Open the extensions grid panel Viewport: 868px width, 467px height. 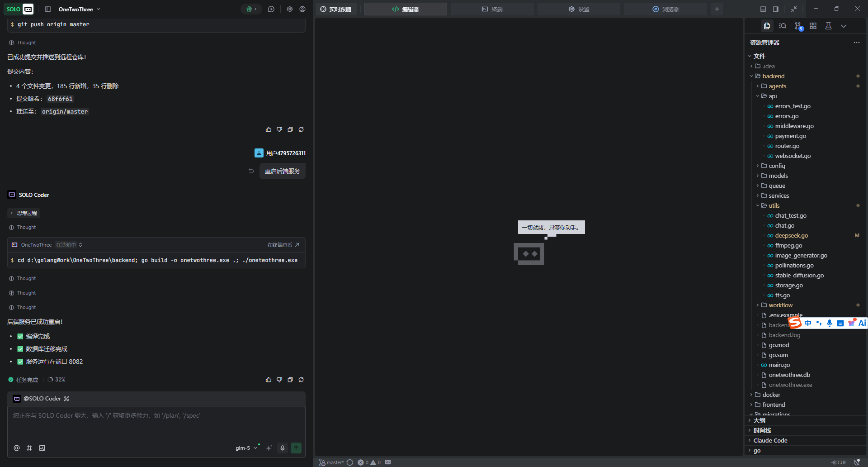click(x=813, y=26)
